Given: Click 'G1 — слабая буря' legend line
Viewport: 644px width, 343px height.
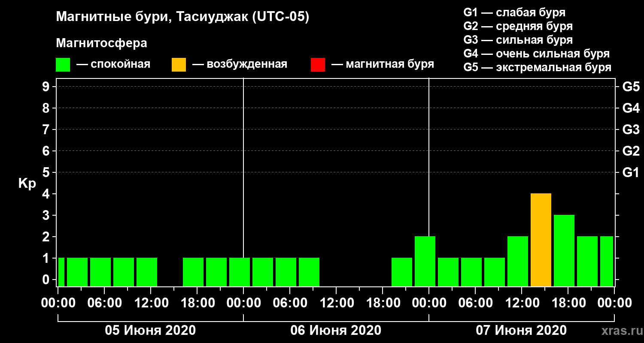Looking at the screenshot, I should [514, 12].
